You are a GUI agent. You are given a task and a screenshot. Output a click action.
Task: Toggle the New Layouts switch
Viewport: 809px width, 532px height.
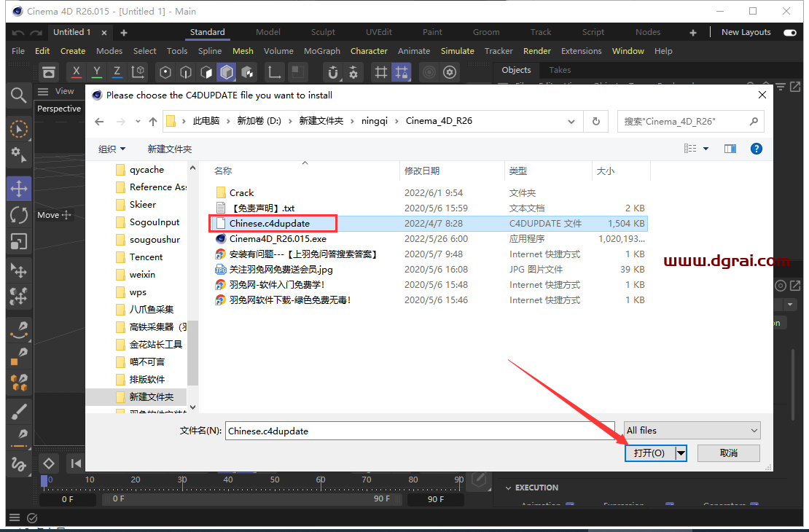(x=789, y=32)
